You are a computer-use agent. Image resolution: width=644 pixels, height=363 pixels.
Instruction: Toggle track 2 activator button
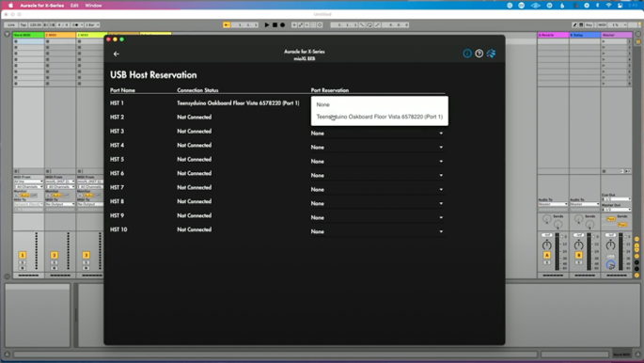coord(55,255)
